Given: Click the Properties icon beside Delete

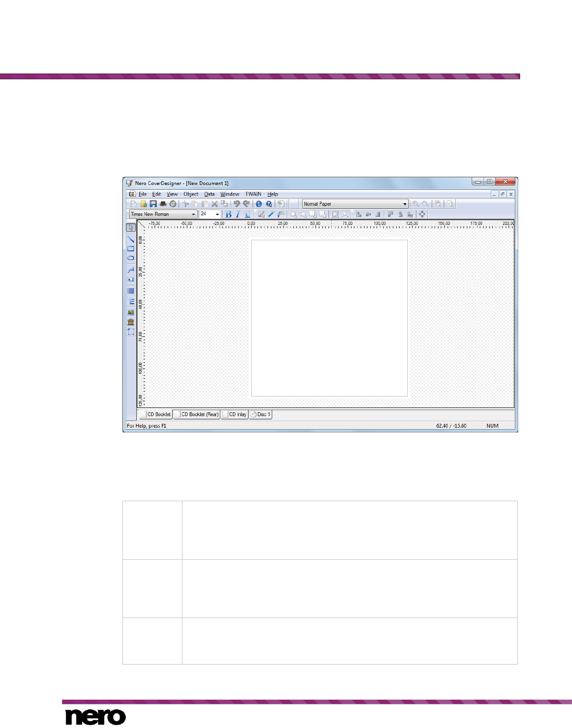Looking at the screenshot, I should (x=224, y=204).
